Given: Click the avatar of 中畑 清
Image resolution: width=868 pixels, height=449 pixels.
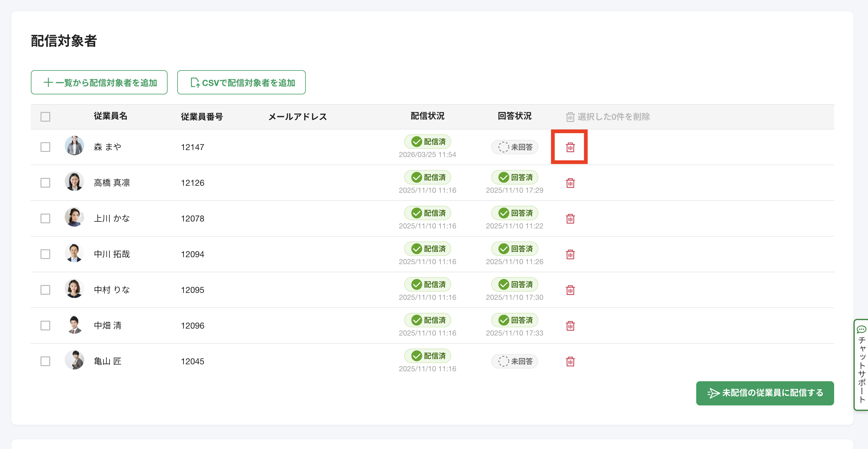Looking at the screenshot, I should (74, 325).
